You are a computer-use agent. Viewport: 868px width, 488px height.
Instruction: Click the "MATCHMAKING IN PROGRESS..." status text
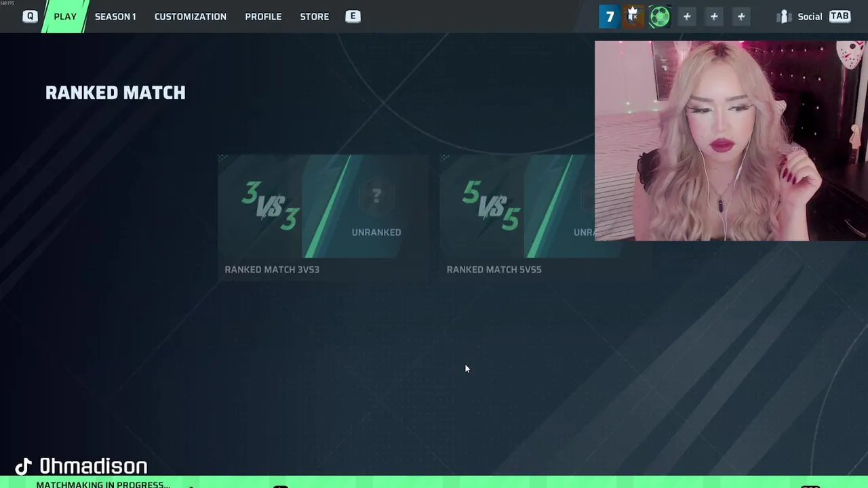tap(103, 485)
